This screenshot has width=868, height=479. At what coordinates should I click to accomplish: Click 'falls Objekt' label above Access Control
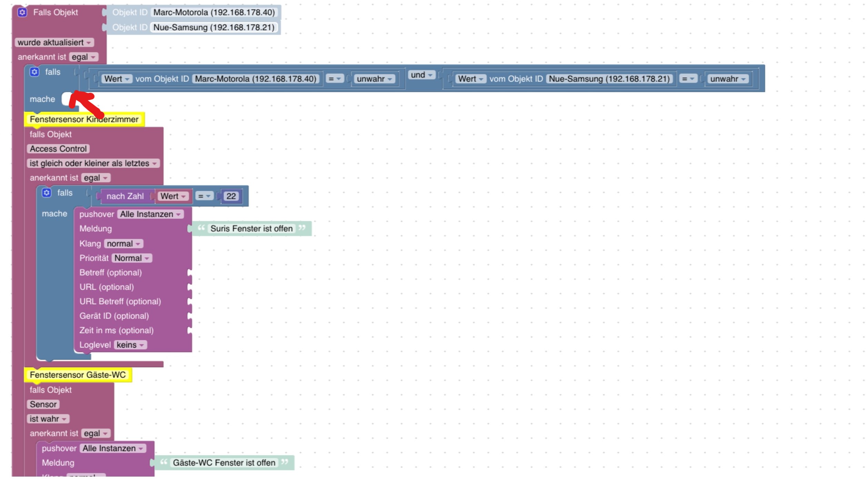51,135
